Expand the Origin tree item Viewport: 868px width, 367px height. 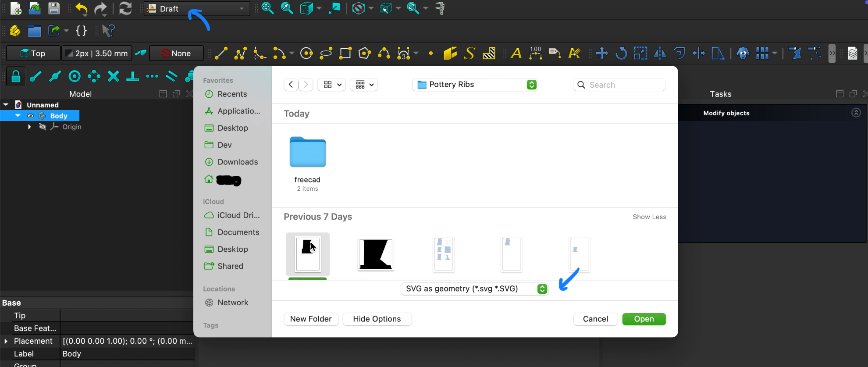pyautogui.click(x=29, y=127)
